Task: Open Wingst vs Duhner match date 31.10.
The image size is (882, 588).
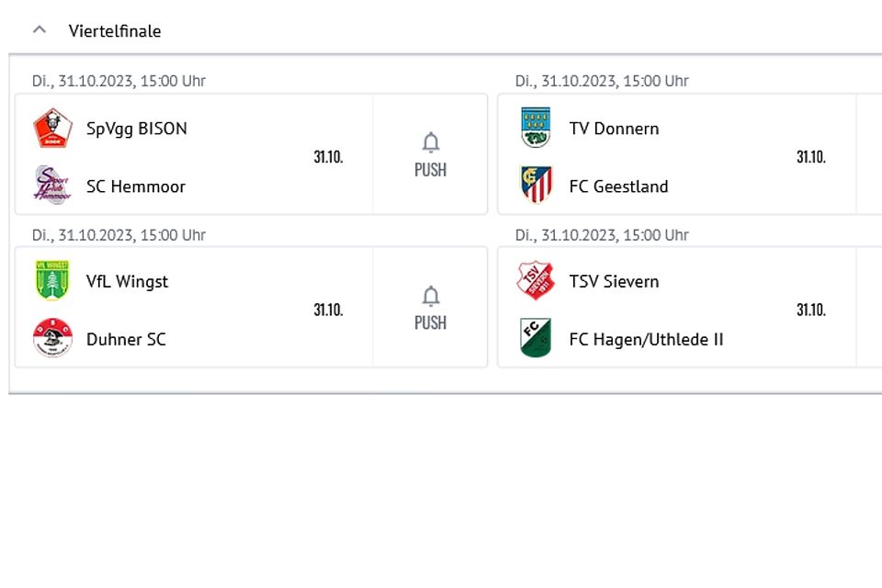Action: tap(329, 310)
